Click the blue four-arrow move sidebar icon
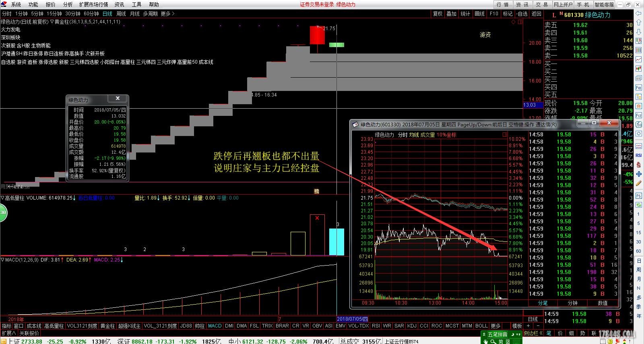The image size is (644, 344). [x=638, y=174]
